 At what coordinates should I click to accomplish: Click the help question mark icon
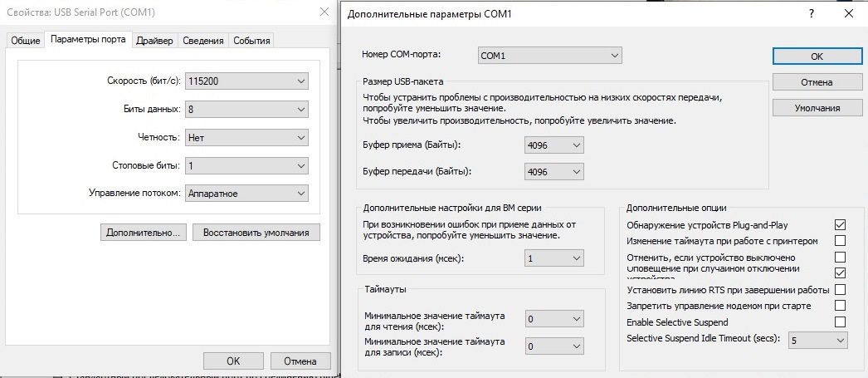tap(811, 14)
